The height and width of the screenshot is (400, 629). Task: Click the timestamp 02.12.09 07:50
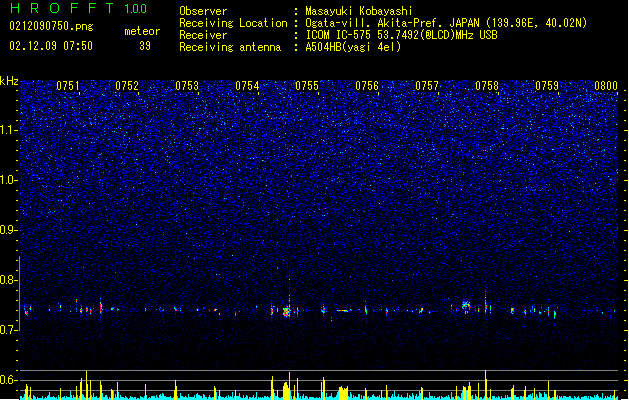[x=51, y=46]
